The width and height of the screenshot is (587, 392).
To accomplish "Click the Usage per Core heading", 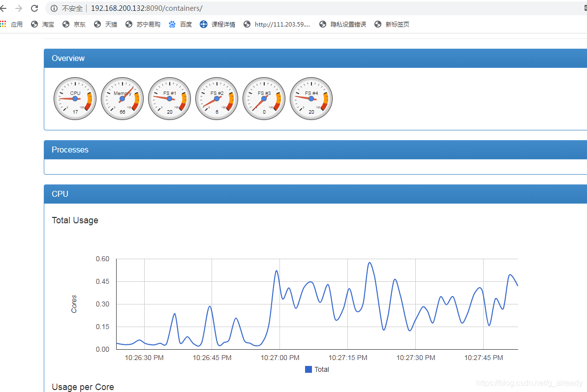I will click(x=83, y=387).
